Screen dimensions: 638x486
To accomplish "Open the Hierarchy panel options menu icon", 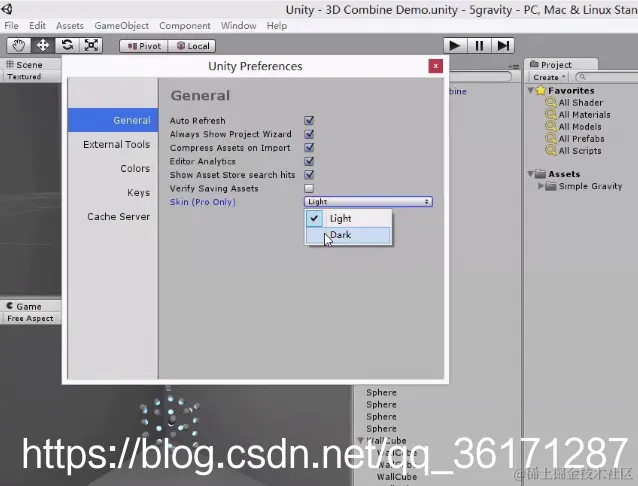I will click(514, 66).
